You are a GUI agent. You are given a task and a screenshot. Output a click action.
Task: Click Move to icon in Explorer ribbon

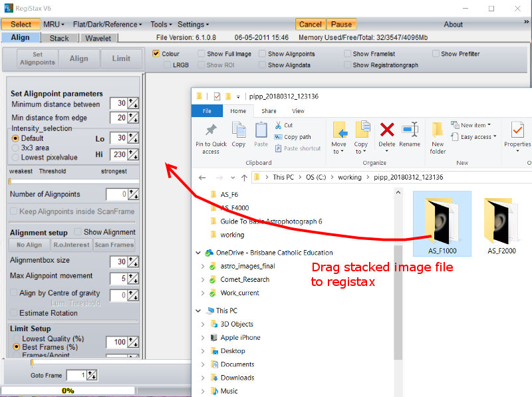340,130
